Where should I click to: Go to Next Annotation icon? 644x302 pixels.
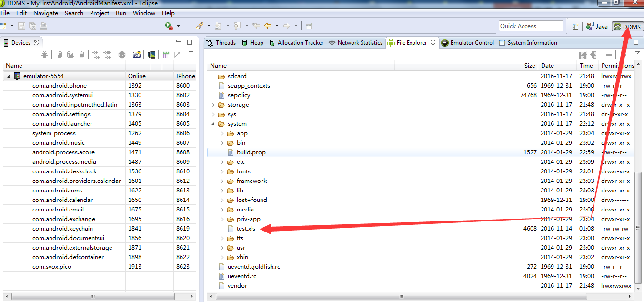218,26
